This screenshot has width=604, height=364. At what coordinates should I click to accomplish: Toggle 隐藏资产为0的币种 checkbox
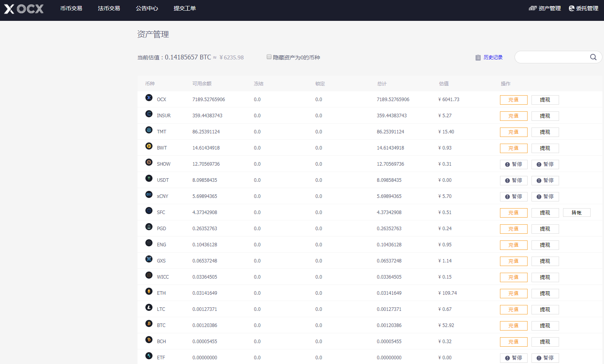(269, 57)
